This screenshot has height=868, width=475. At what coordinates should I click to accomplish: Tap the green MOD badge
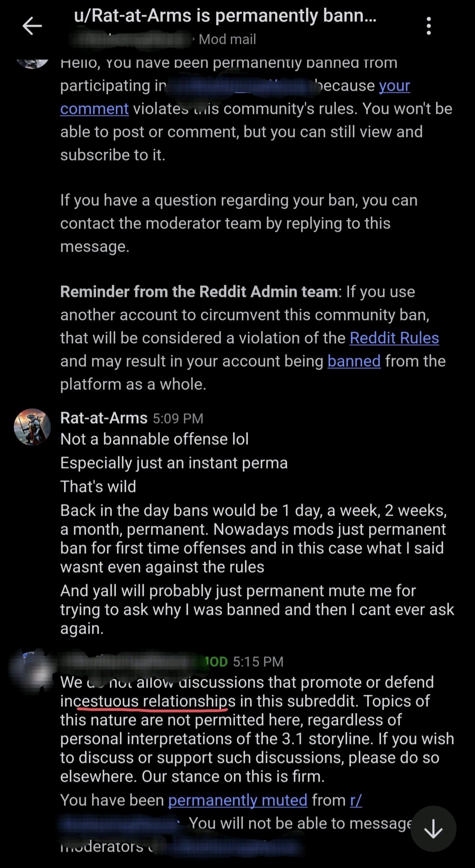coord(216,662)
